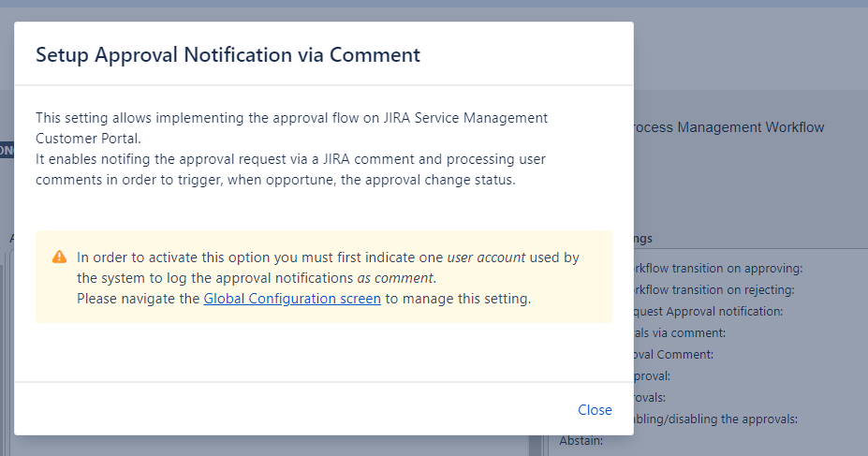Click the dialog title Setup Approval Notification via Comment
The height and width of the screenshot is (456, 868).
(228, 55)
